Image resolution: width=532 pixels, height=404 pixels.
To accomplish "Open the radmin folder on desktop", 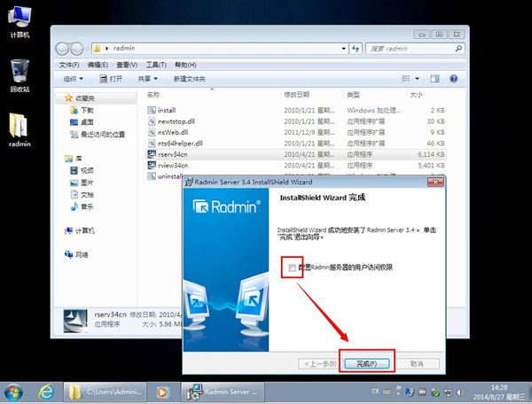I will pyautogui.click(x=20, y=130).
